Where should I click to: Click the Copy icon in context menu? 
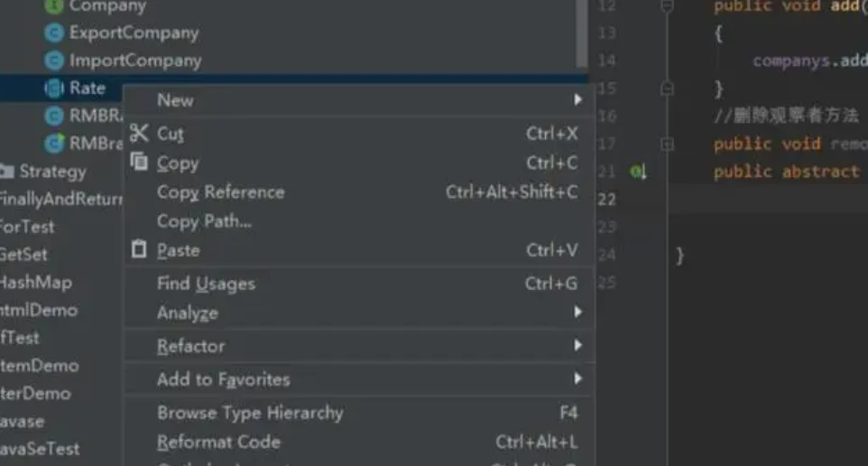coord(138,163)
